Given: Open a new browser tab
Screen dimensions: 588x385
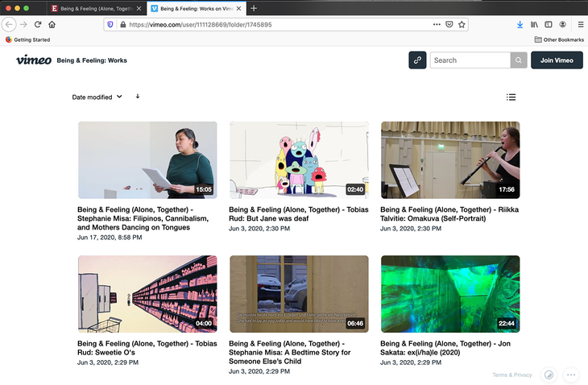Looking at the screenshot, I should 255,8.
